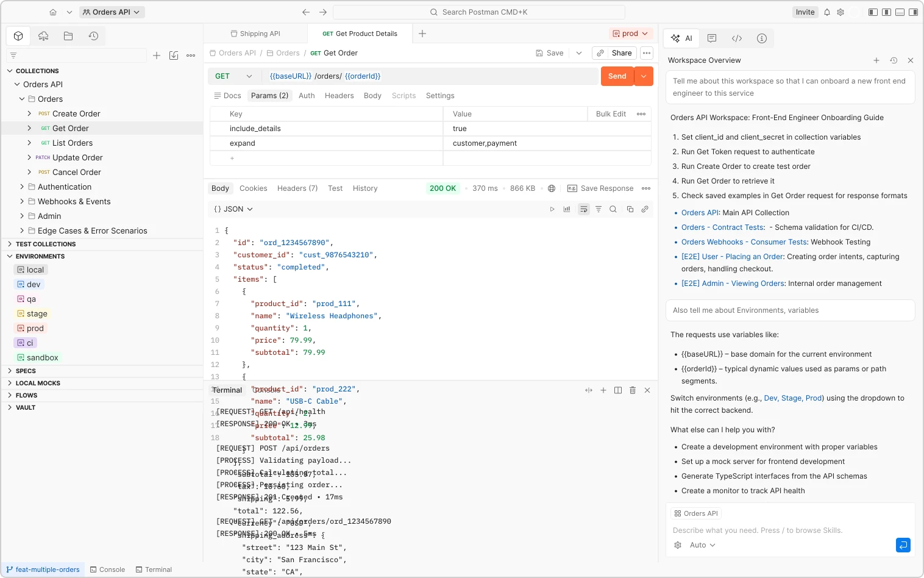The image size is (924, 578).
Task: Open the feat-multiple-orders branch indicator
Action: [x=43, y=569]
